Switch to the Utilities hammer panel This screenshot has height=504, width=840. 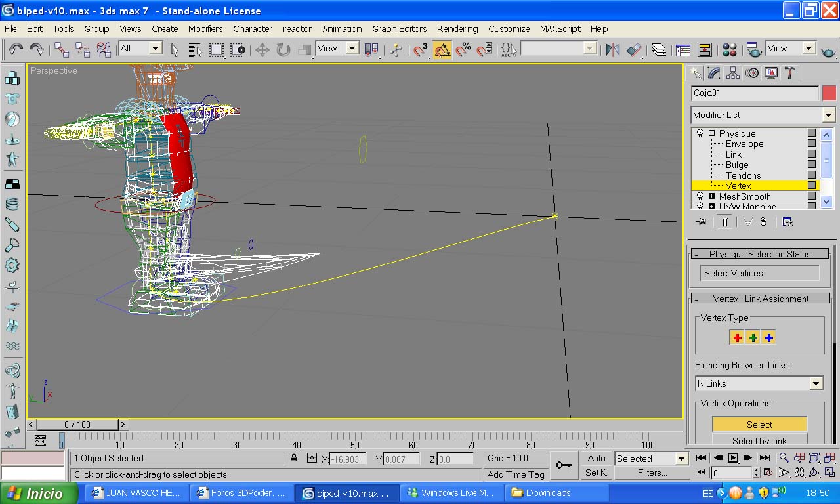coord(790,73)
